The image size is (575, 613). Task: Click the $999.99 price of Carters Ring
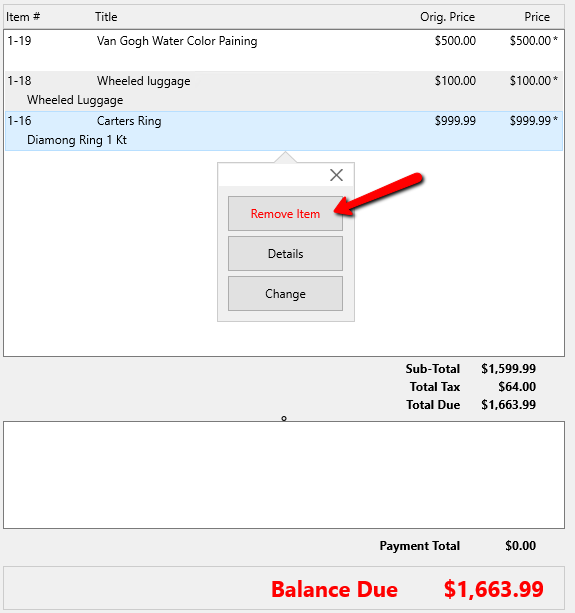[x=530, y=121]
